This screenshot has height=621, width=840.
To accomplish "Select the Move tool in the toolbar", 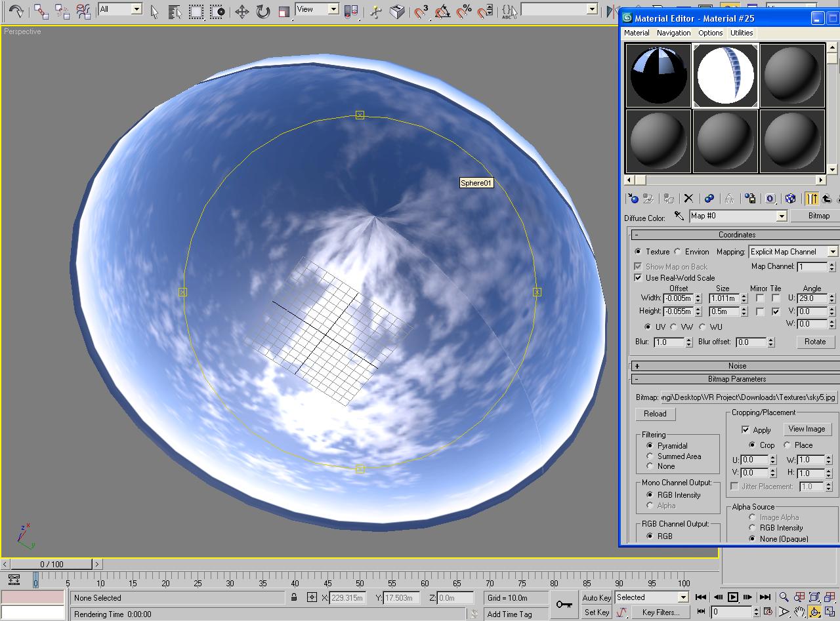I will point(241,11).
